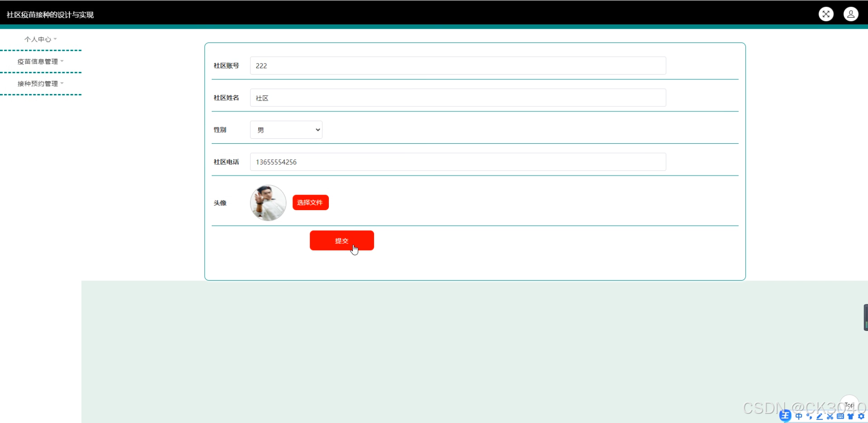The width and height of the screenshot is (868, 423).
Task: Click the pencil handwriting icon in IME bar
Action: click(x=820, y=416)
